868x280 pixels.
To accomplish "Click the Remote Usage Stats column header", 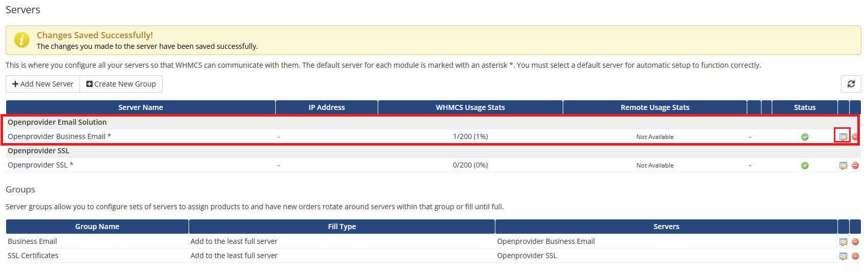I will coord(655,107).
